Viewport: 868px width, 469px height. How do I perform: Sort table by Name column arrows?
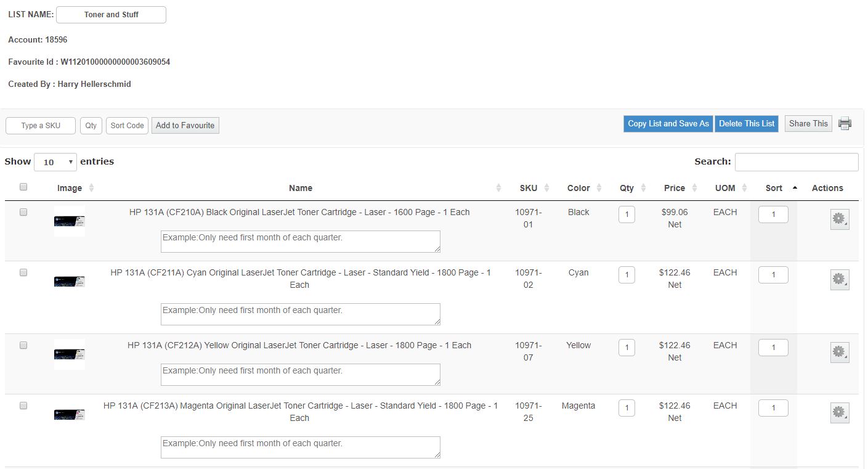point(499,188)
